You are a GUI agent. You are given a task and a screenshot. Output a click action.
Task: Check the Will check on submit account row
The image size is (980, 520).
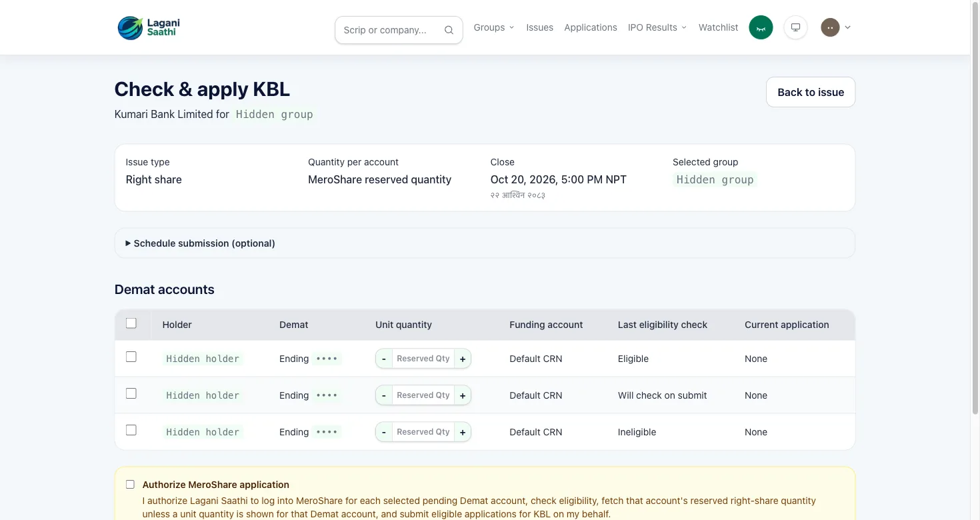131,393
